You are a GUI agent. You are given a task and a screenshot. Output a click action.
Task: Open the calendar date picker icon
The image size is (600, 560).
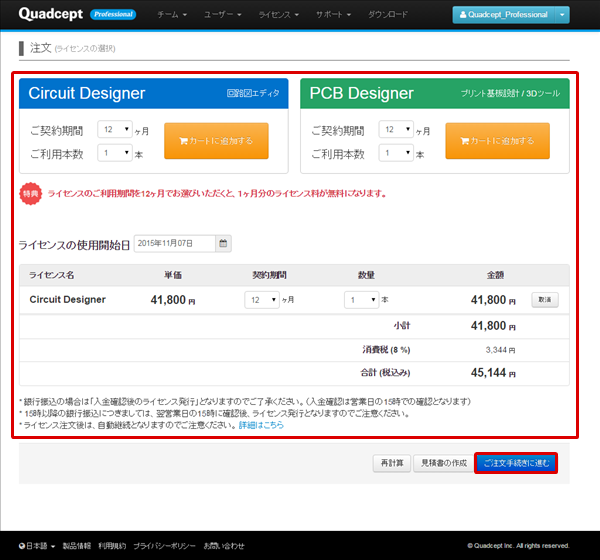pos(223,243)
